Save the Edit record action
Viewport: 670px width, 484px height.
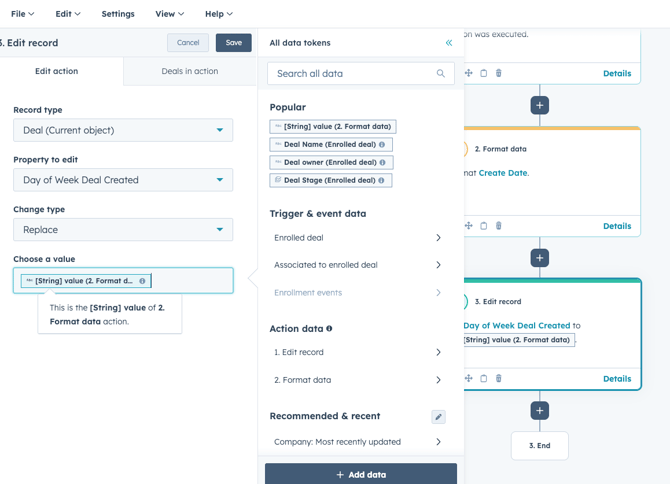pyautogui.click(x=233, y=43)
